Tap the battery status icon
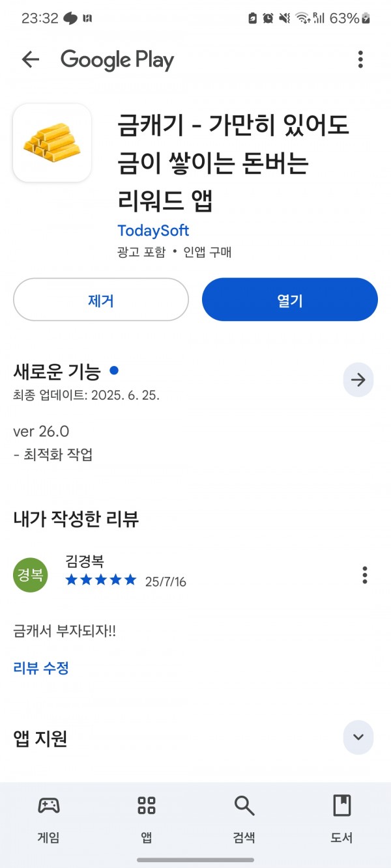391x868 pixels. [x=366, y=18]
